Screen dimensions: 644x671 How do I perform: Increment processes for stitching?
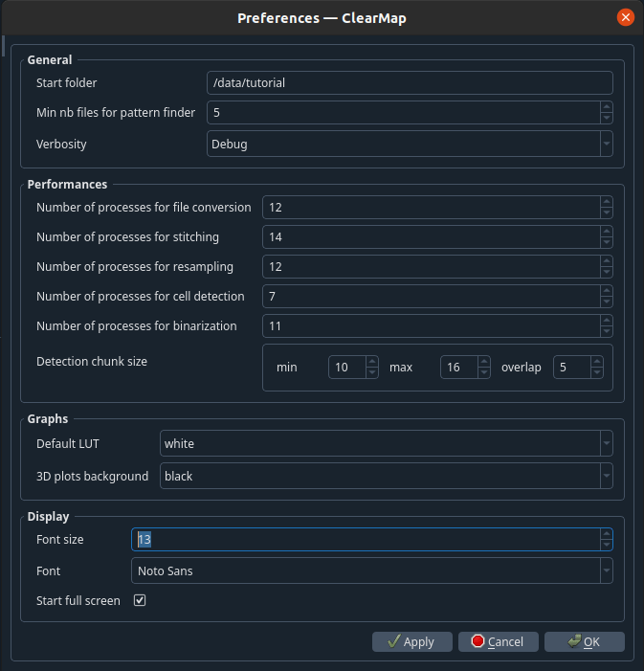coord(607,232)
